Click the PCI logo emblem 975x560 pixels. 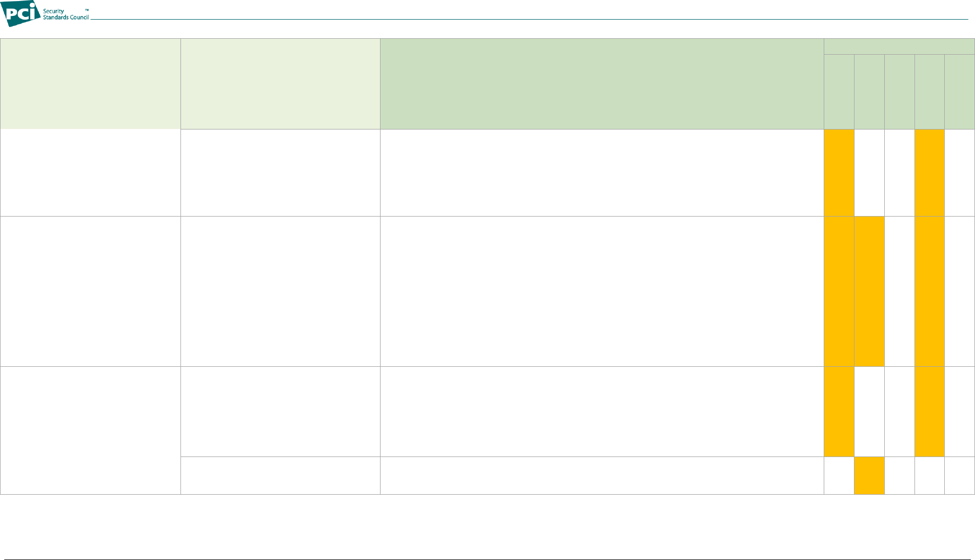click(x=21, y=14)
